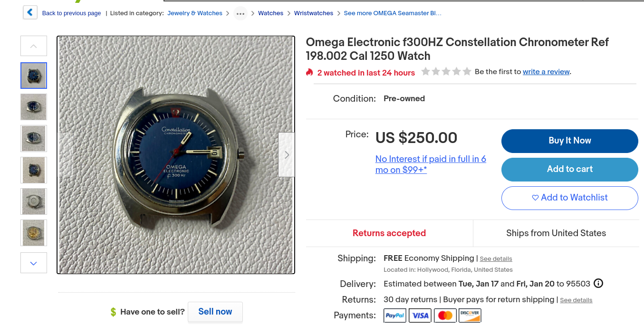
Task: Click the Visa card icon
Action: click(x=420, y=315)
